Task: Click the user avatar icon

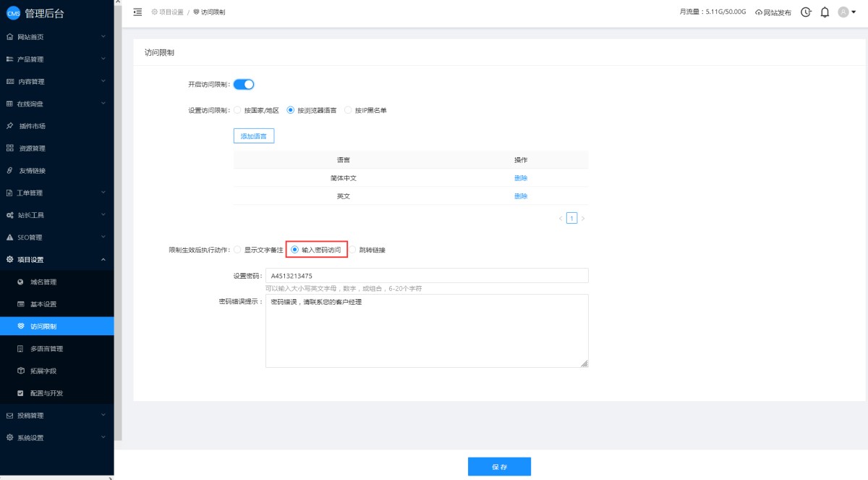Action: coord(843,12)
